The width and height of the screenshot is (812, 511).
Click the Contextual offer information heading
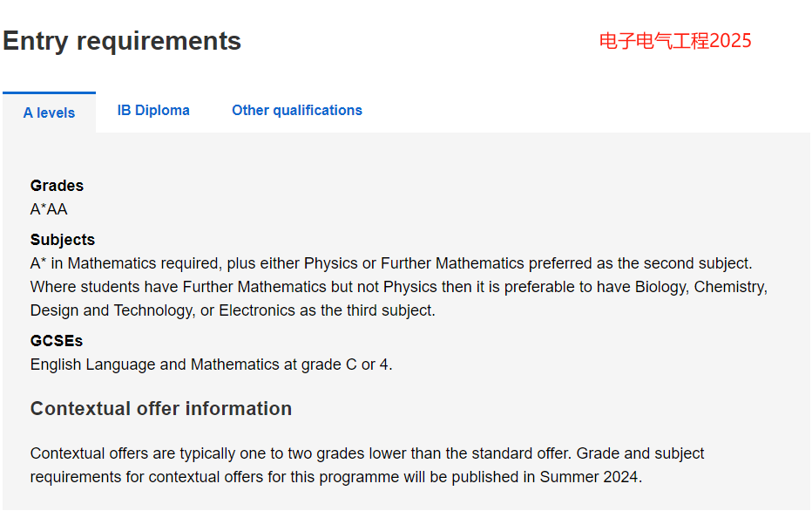[x=161, y=409]
